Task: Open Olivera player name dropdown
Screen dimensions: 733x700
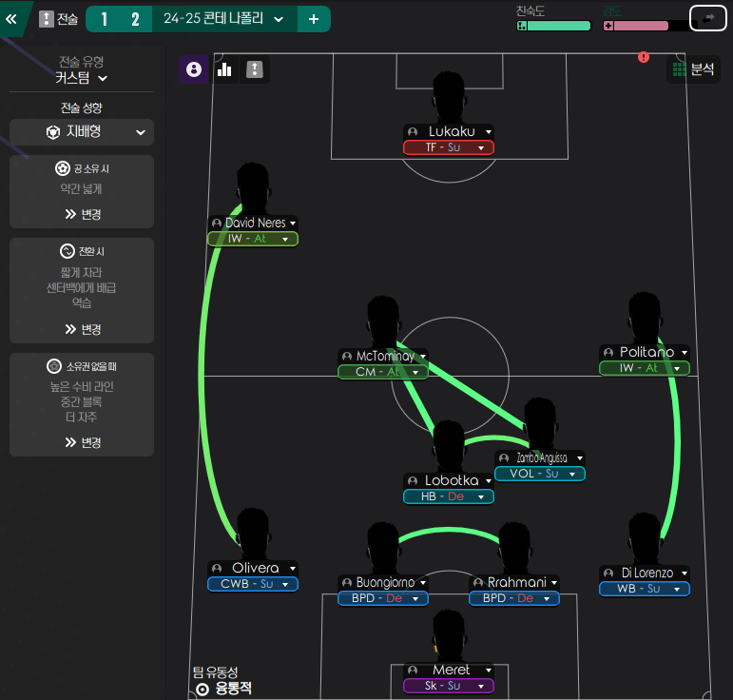Action: pyautogui.click(x=293, y=568)
